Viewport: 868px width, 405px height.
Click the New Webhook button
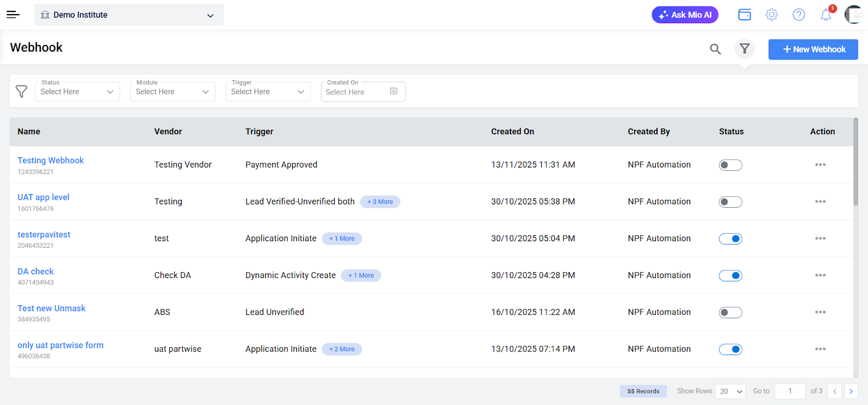pyautogui.click(x=813, y=49)
